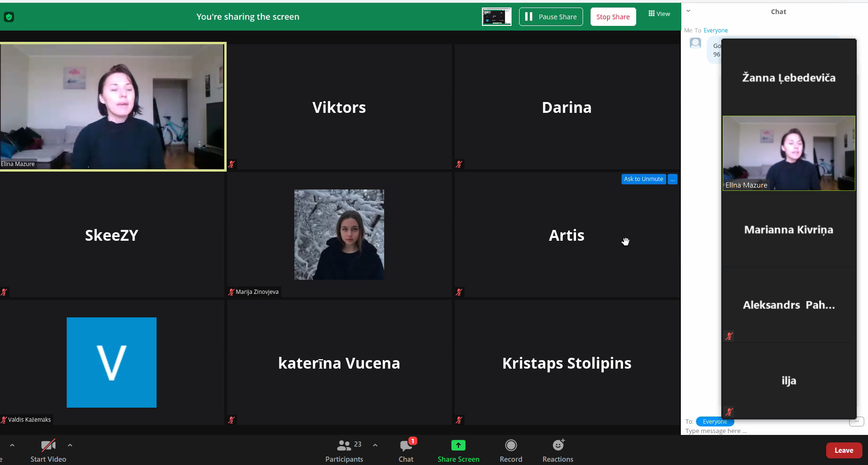Collapse the Chat panel chevron
Image resolution: width=868 pixels, height=465 pixels.
pyautogui.click(x=688, y=11)
